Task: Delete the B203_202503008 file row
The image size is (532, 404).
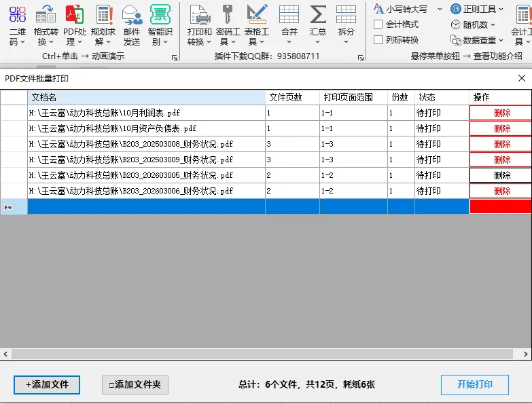Action: (501, 144)
